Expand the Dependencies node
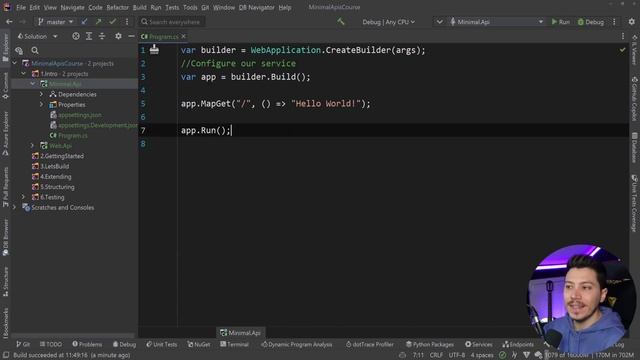 [41, 94]
